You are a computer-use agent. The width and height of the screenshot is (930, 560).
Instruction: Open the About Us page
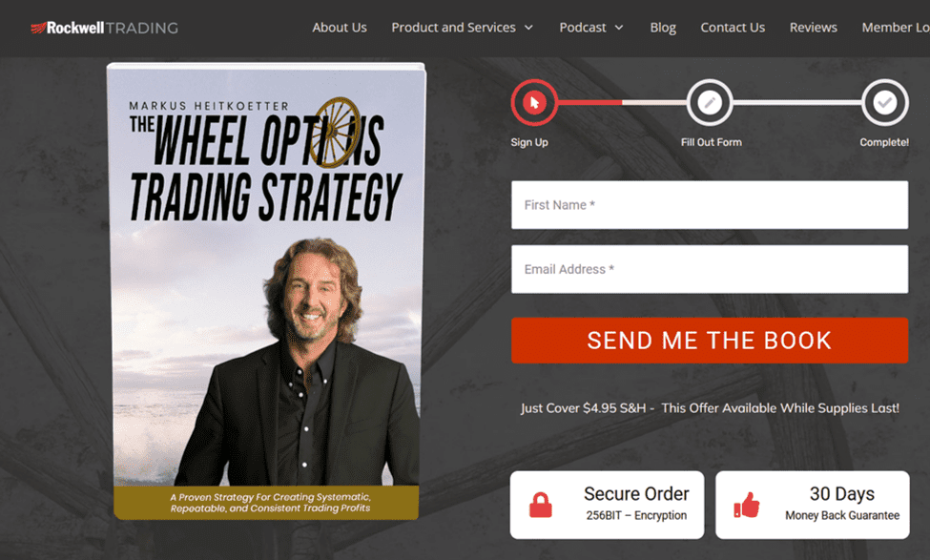click(x=340, y=28)
